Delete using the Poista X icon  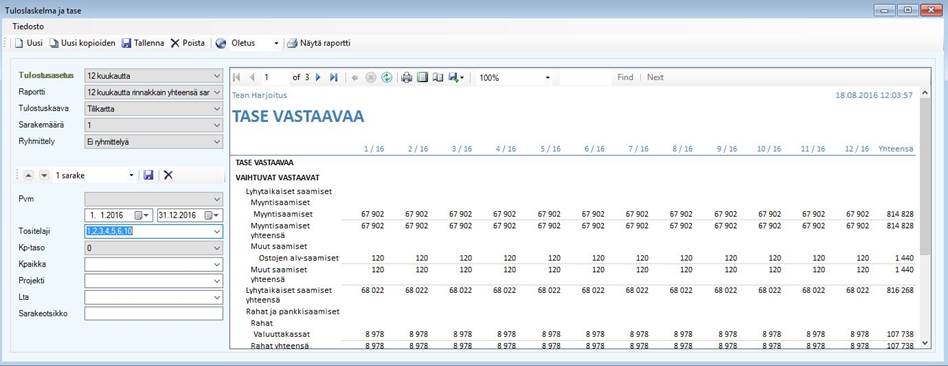(175, 44)
